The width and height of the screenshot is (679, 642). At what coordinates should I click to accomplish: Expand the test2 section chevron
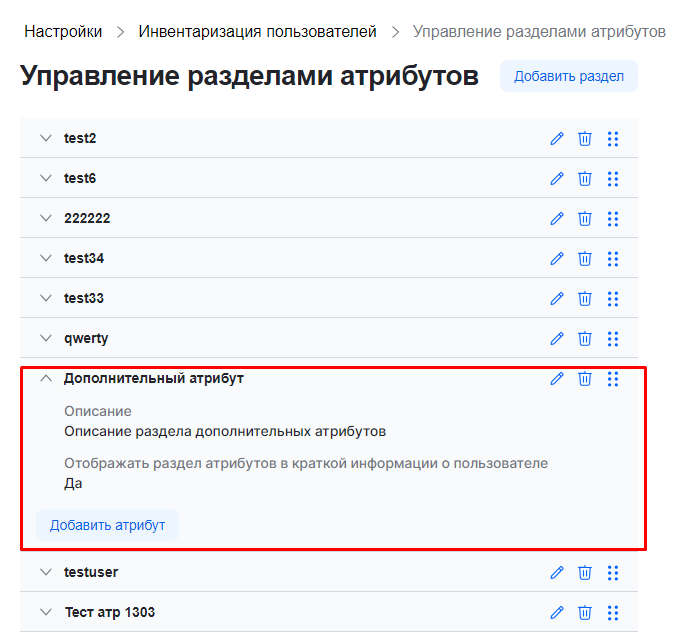[45, 139]
